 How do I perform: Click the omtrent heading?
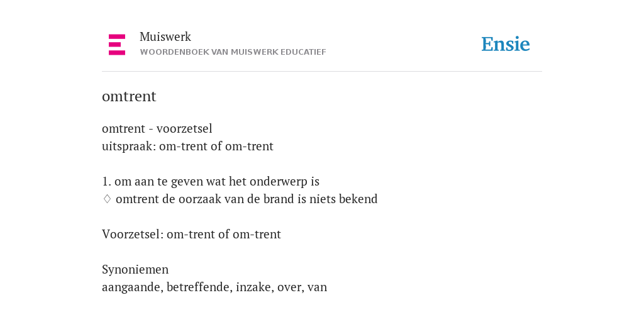pos(129,96)
